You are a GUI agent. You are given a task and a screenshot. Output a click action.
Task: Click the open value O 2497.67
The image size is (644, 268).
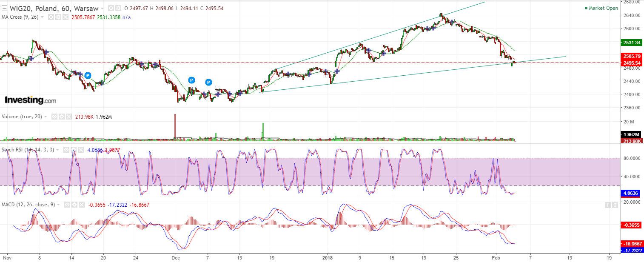(x=136, y=9)
